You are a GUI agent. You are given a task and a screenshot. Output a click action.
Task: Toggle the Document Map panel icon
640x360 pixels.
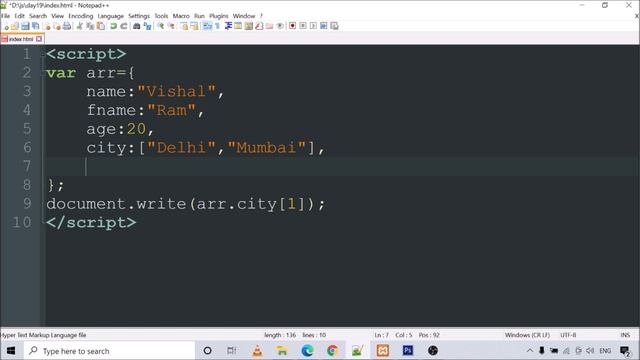(x=249, y=26)
